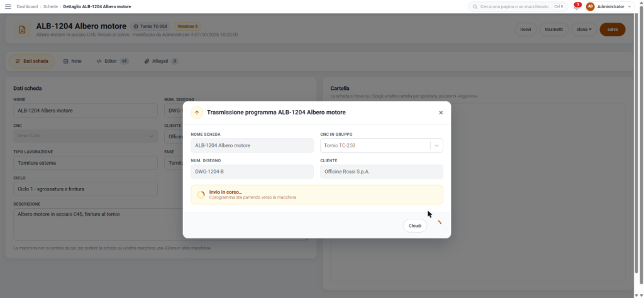Open the Administrator account menu
Viewport: 644px width, 298px height.
[x=609, y=6]
